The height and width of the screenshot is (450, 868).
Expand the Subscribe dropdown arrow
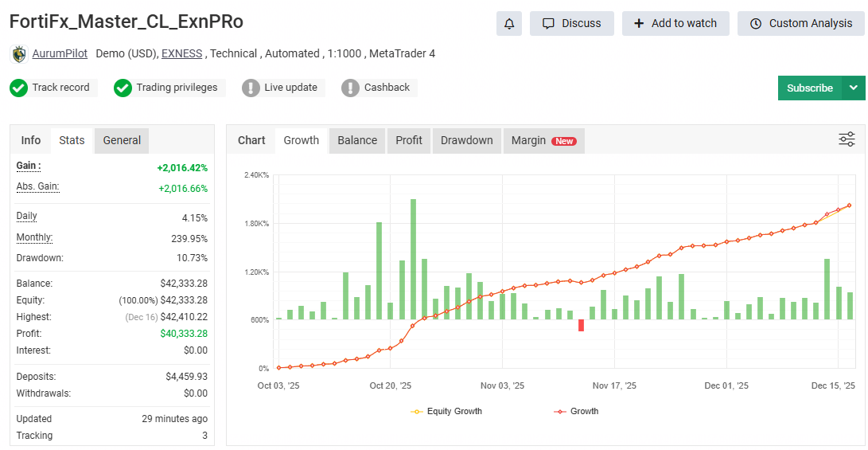854,88
